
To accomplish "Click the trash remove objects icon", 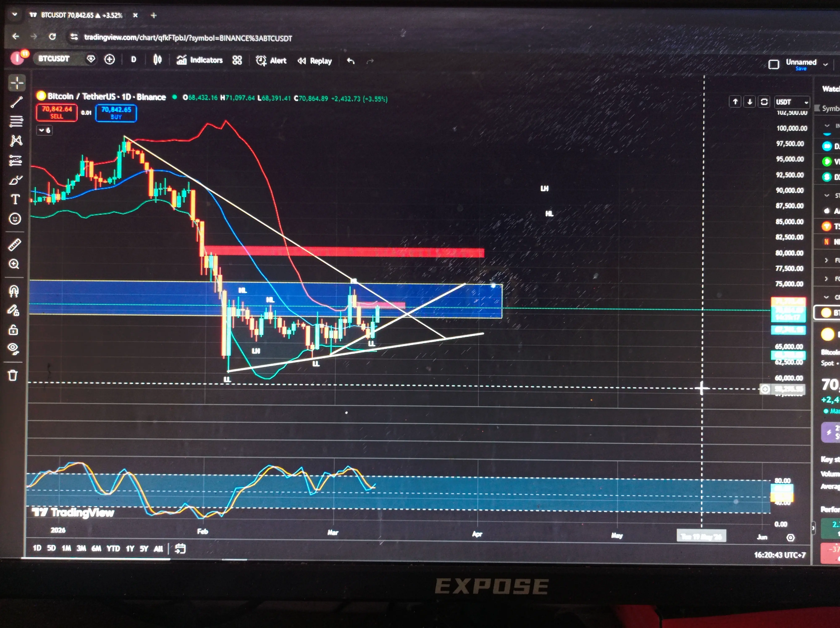I will [x=13, y=375].
